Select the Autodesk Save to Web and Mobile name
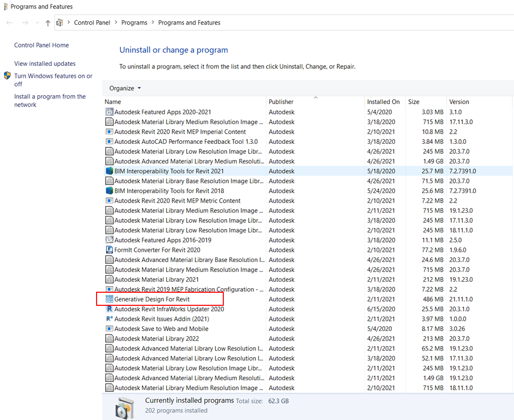 tap(161, 328)
